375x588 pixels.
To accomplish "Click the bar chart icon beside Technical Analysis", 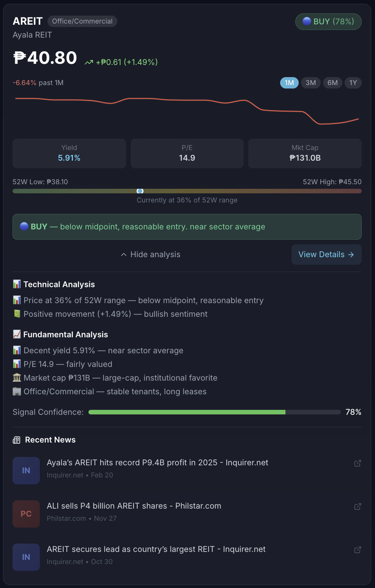I will point(17,284).
